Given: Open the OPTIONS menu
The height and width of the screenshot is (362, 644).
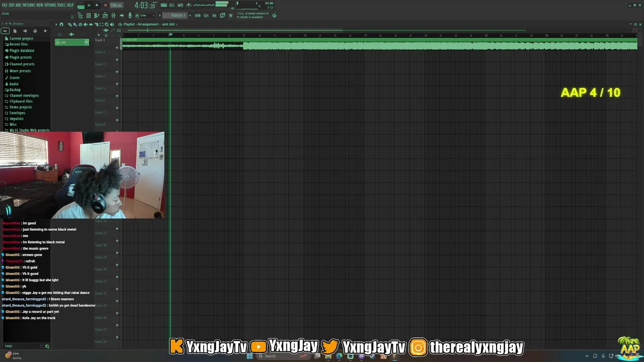Looking at the screenshot, I should 50,5.
